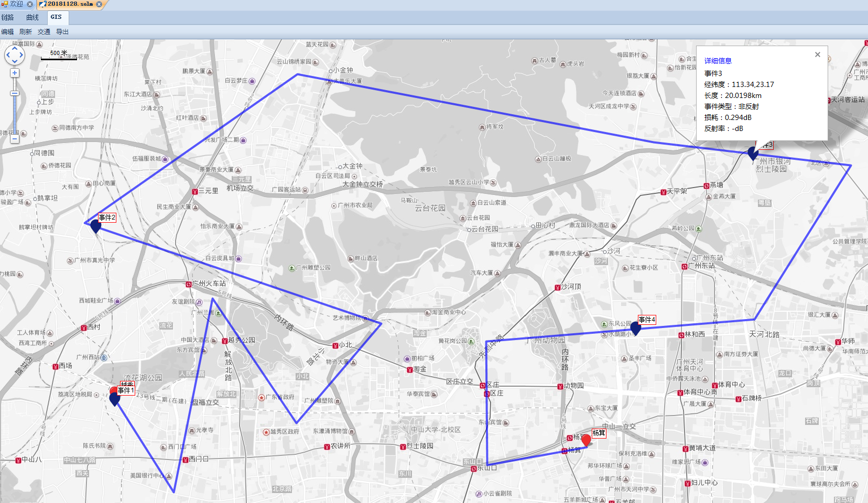This screenshot has width=868, height=503.
Task: Click the 刷新 refresh button
Action: (26, 32)
